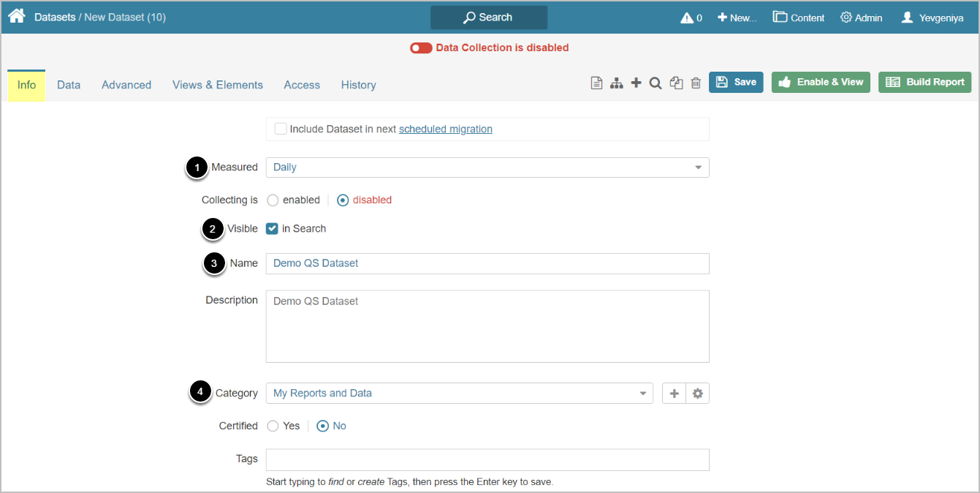980x493 pixels.
Task: Switch to the Data tab
Action: click(x=69, y=86)
